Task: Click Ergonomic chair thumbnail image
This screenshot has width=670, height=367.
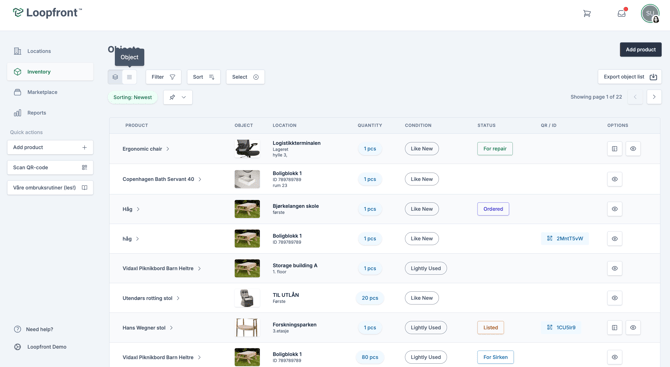Action: (247, 149)
